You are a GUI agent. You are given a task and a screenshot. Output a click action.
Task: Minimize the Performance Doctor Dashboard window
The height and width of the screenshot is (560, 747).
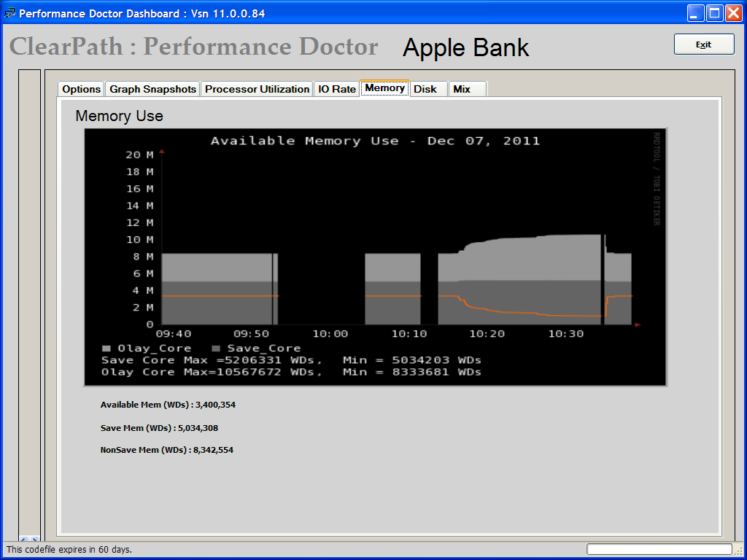695,13
